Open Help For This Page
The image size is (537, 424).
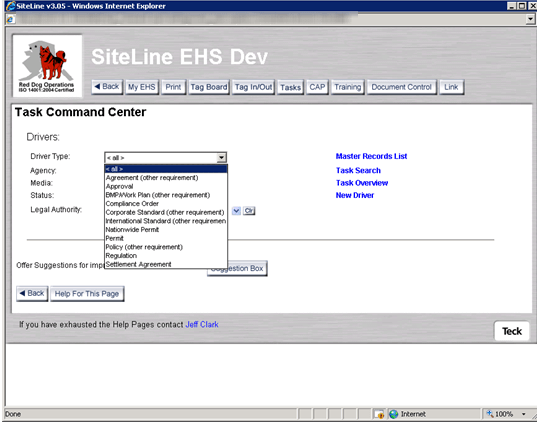click(x=87, y=294)
